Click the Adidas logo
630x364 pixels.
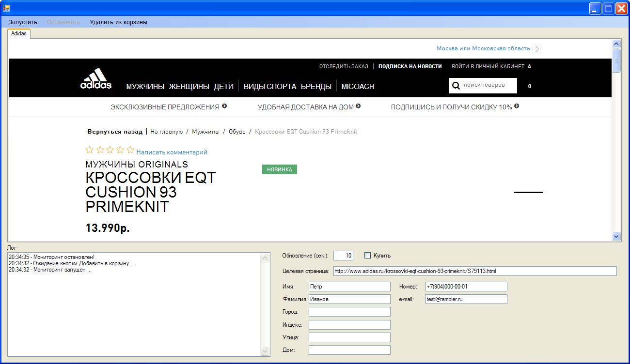tap(95, 78)
